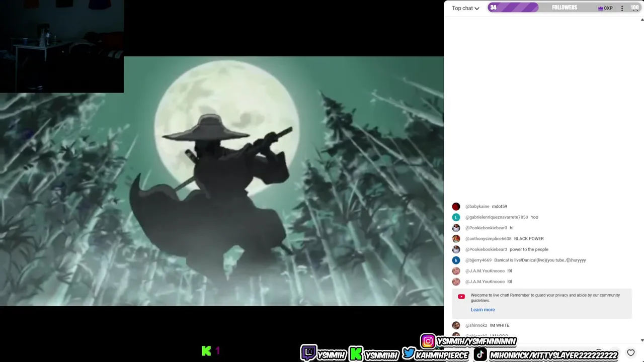
Task: Select @J.A.M.YouKnoooo on the 'l9l' message
Action: click(x=485, y=271)
